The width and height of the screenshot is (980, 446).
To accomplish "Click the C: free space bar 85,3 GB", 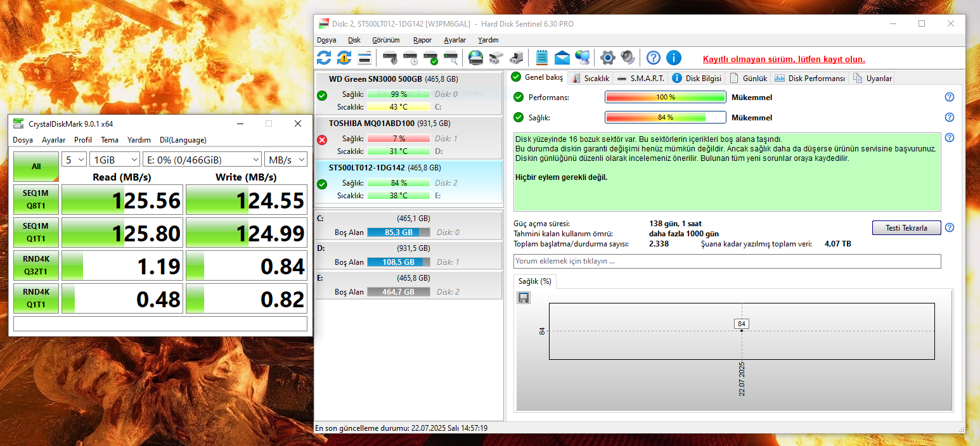I will (398, 233).
